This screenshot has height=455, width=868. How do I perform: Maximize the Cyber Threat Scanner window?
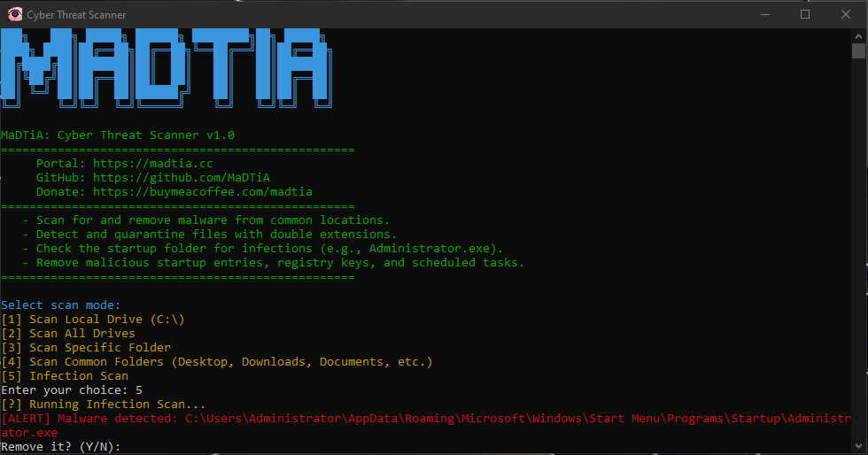click(805, 14)
